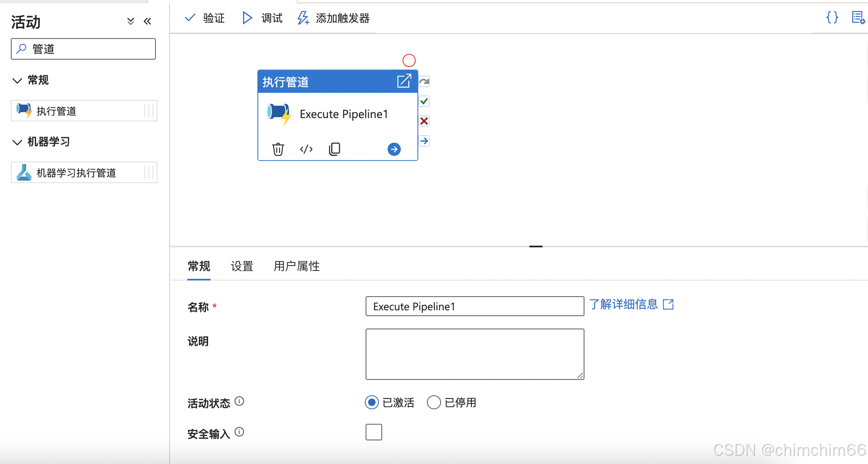Collapse the activities pane with double chevron
Viewport: 868px width, 464px height.
(147, 21)
